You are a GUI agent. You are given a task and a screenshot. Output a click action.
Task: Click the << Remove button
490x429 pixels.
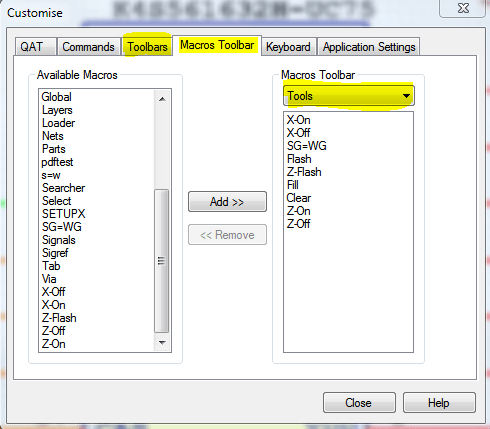(x=227, y=235)
